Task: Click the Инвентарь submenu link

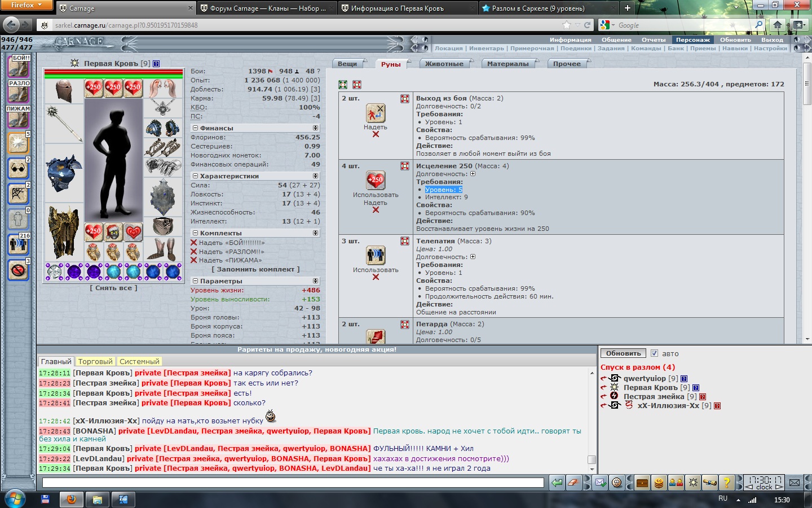Action: (487, 49)
